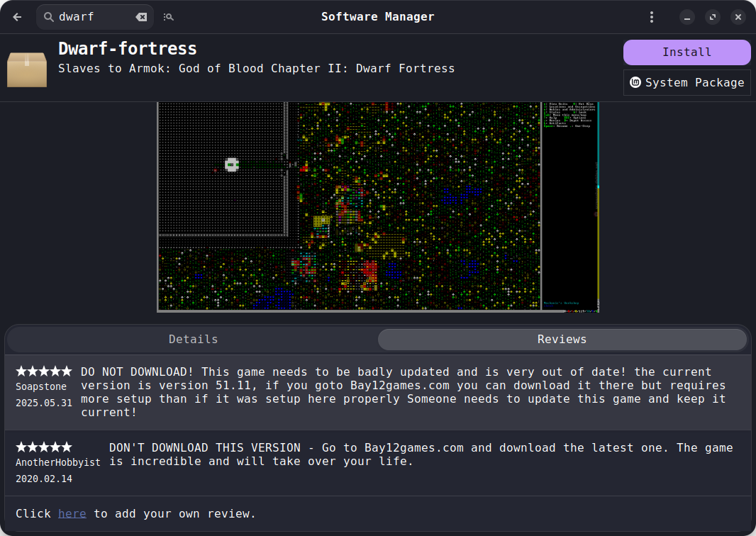Maximize the Software Manager window
The image size is (756, 536).
click(713, 17)
